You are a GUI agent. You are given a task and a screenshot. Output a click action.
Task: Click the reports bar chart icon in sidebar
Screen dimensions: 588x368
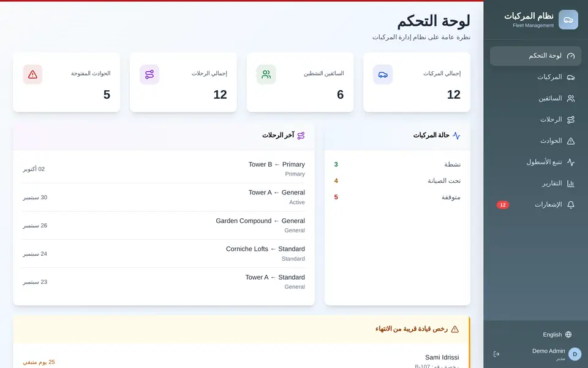point(571,183)
